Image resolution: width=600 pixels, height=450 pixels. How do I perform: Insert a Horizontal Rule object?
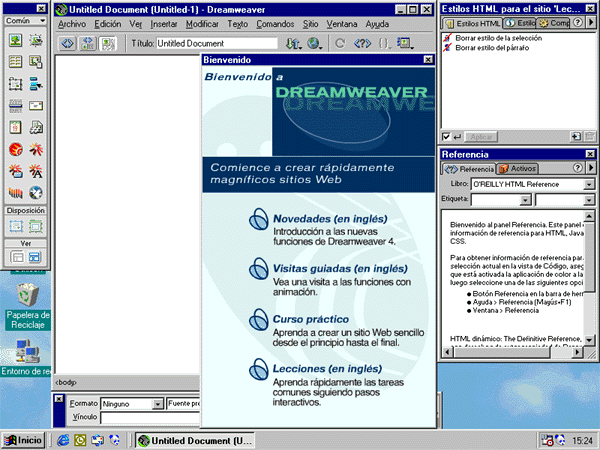click(16, 105)
